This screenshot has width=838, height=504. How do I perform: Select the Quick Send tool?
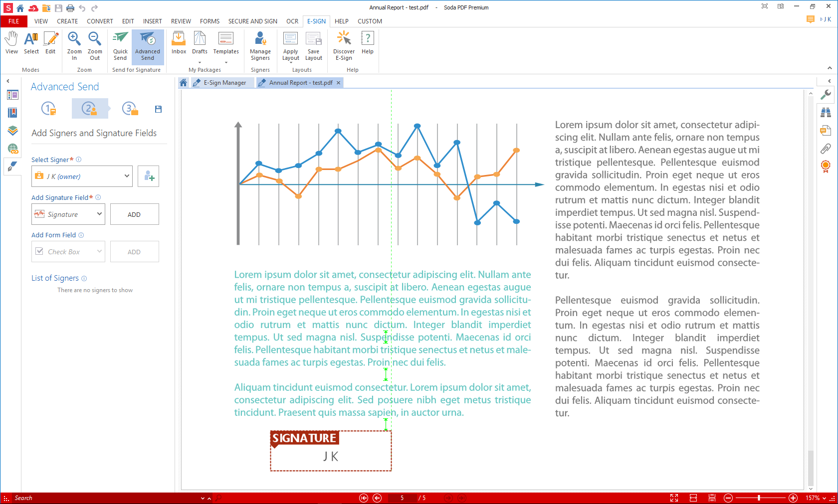(120, 45)
